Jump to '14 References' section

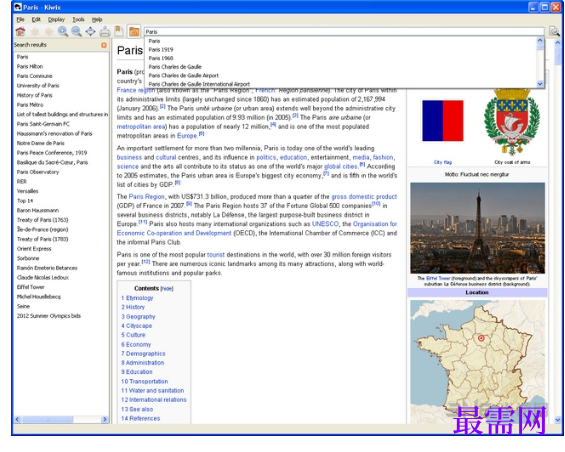click(141, 418)
